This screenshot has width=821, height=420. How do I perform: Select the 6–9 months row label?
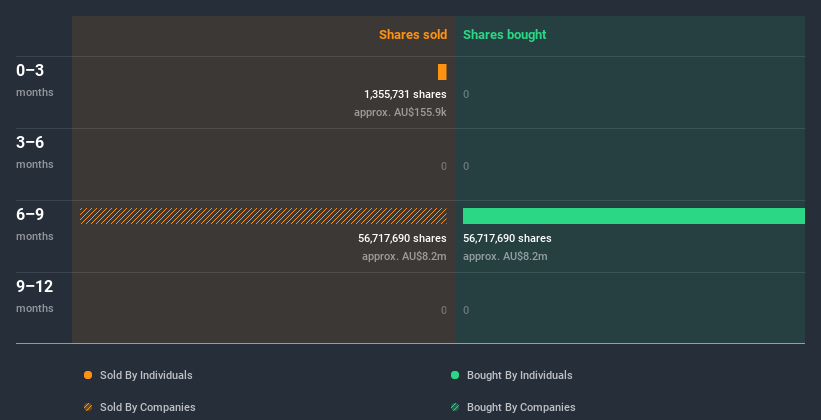35,224
